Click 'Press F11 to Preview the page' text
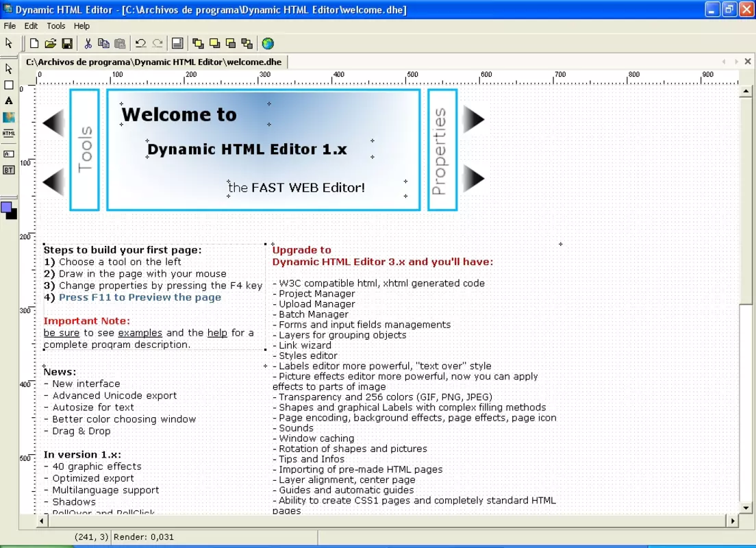This screenshot has height=548, width=756. click(140, 297)
